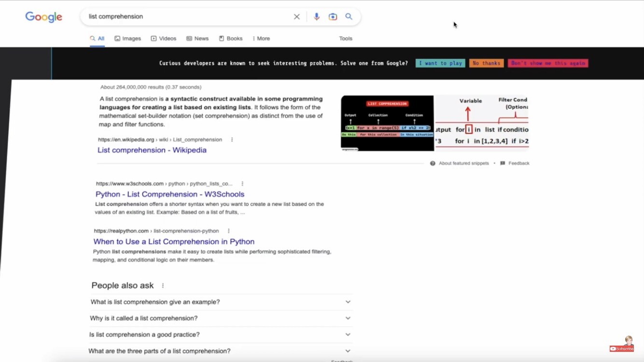The image size is (644, 362).
Task: Click the I want to play button
Action: [440, 63]
